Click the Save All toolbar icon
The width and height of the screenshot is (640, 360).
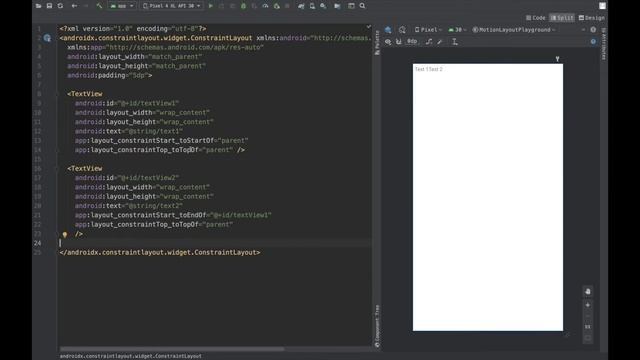point(49,6)
